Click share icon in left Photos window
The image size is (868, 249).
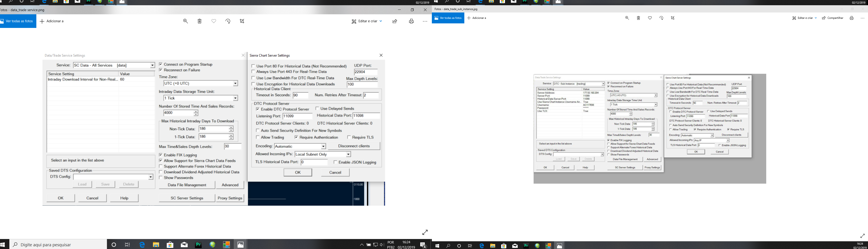(x=395, y=21)
